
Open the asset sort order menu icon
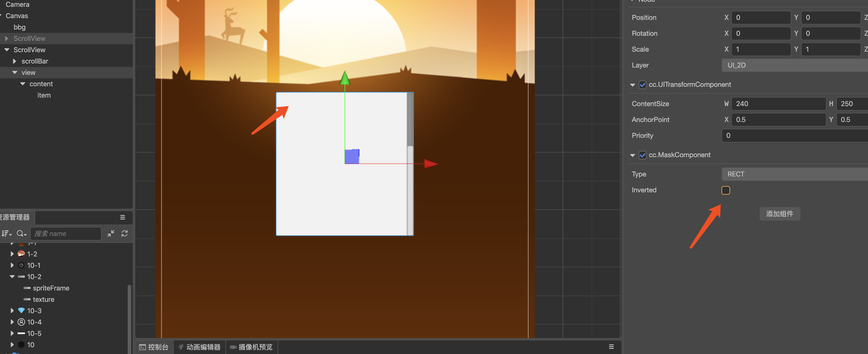pos(7,233)
